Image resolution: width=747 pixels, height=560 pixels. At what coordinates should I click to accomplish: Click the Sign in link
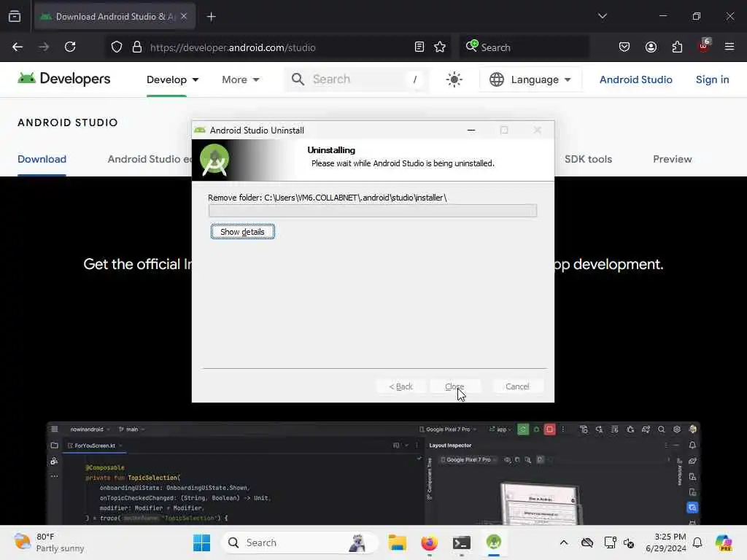click(x=712, y=79)
